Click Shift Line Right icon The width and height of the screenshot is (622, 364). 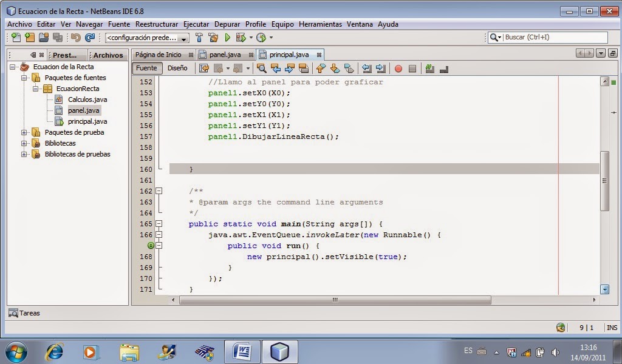pyautogui.click(x=380, y=69)
